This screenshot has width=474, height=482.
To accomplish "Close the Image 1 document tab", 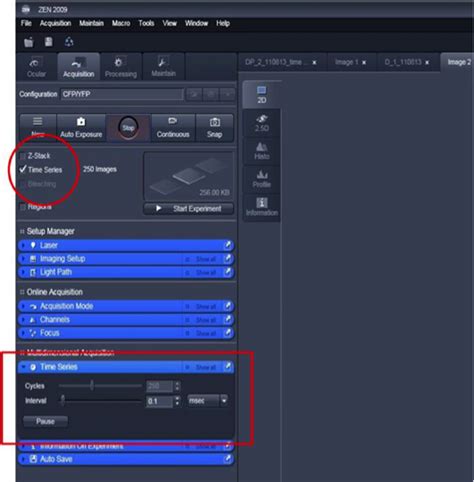I will tap(364, 63).
